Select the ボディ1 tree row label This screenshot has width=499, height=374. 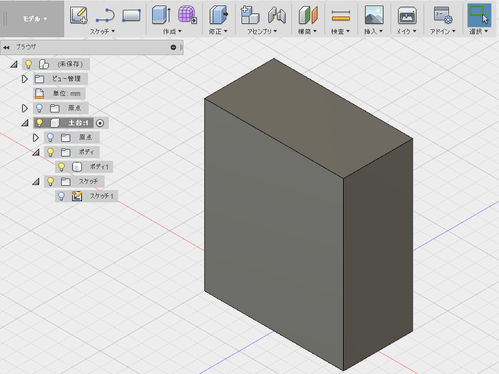[99, 167]
